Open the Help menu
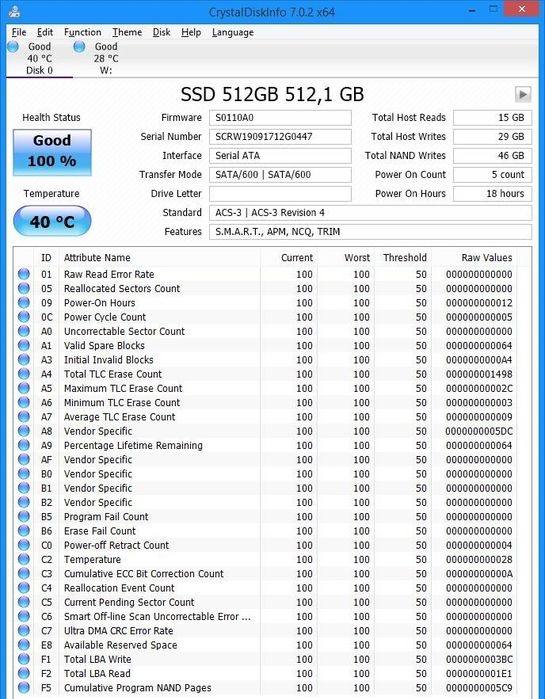 click(x=191, y=33)
